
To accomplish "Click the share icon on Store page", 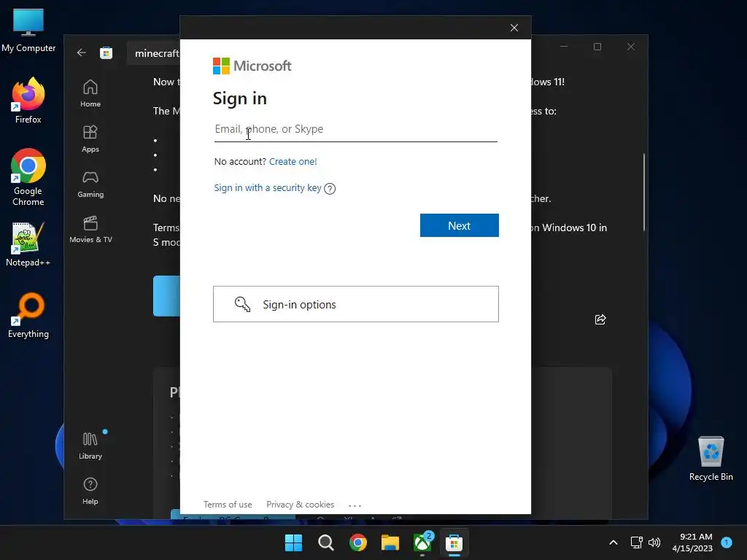I will [x=600, y=319].
